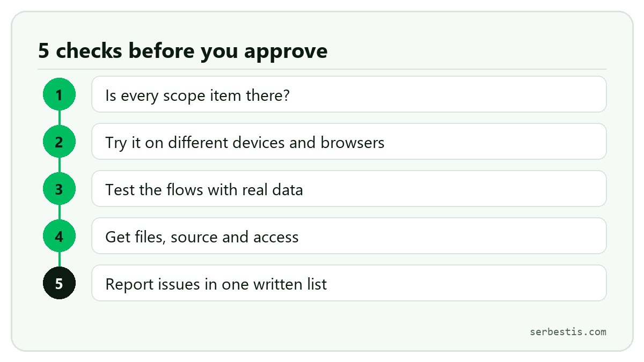644x362 pixels.
Task: Click connector line between circles 1 and 2
Action: point(59,118)
